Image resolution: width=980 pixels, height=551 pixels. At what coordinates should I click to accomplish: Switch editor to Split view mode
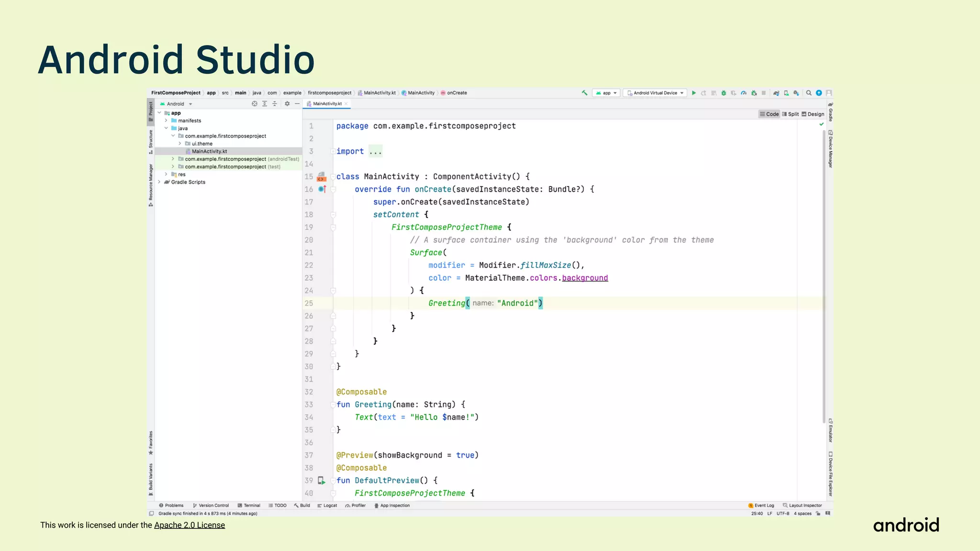click(791, 114)
